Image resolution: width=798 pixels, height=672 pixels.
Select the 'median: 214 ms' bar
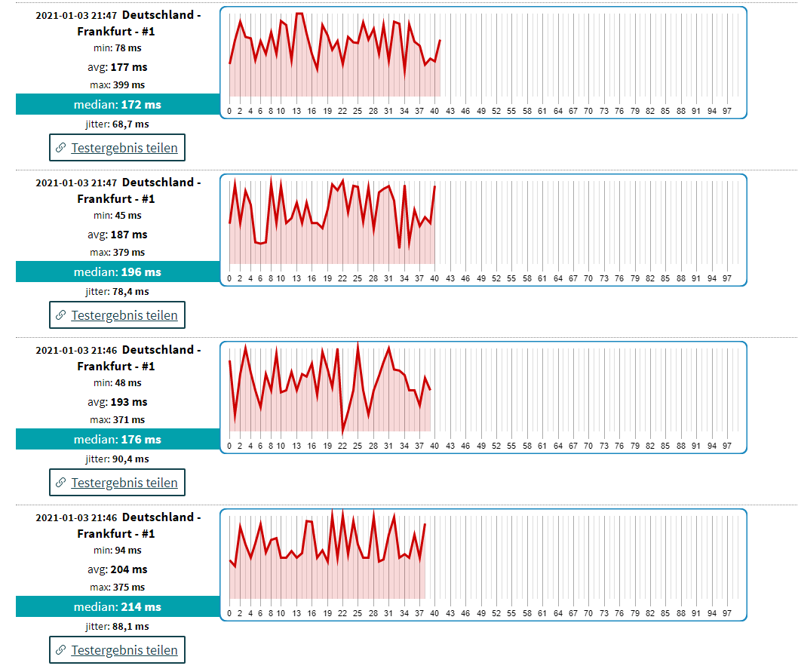pos(118,607)
